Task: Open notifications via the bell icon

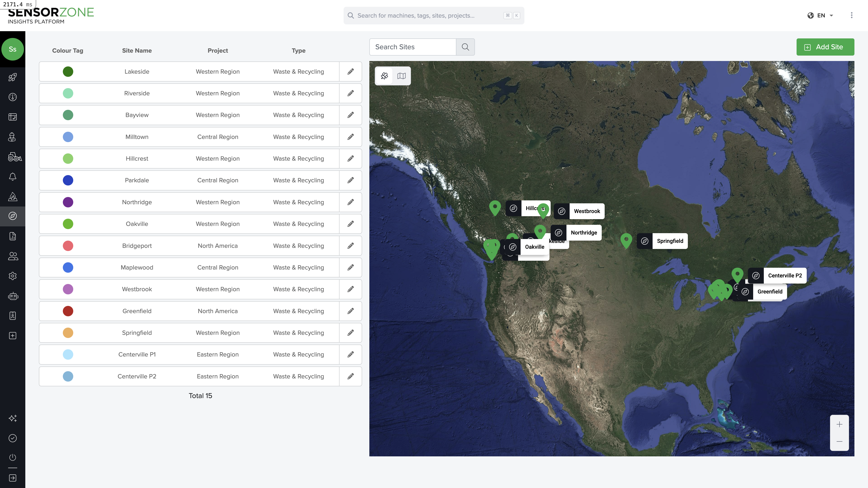Action: tap(12, 176)
